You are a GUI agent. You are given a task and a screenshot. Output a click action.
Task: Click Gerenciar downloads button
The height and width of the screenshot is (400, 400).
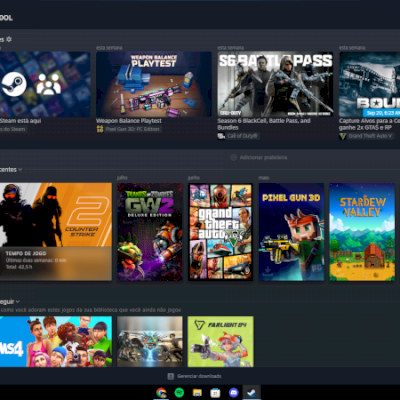coord(194,376)
